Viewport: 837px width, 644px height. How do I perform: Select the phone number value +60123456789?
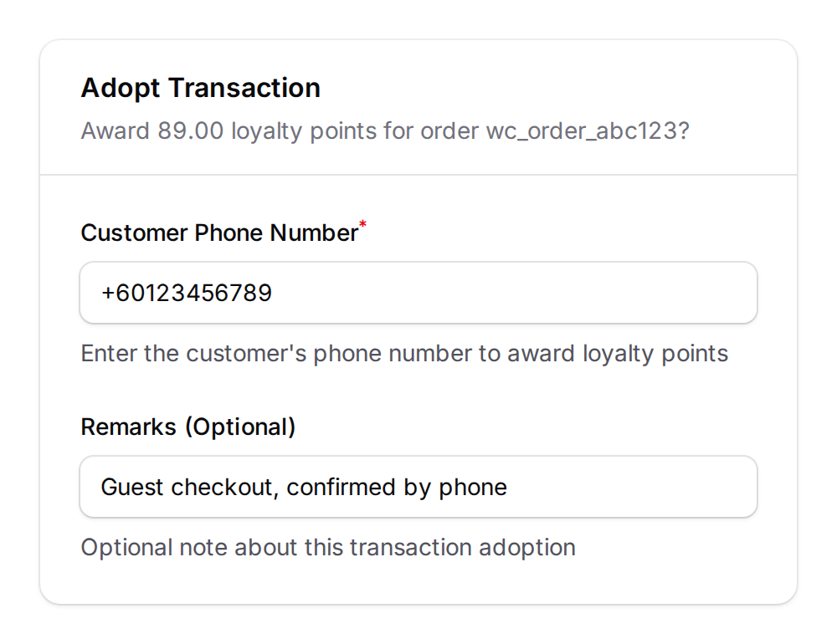(186, 293)
